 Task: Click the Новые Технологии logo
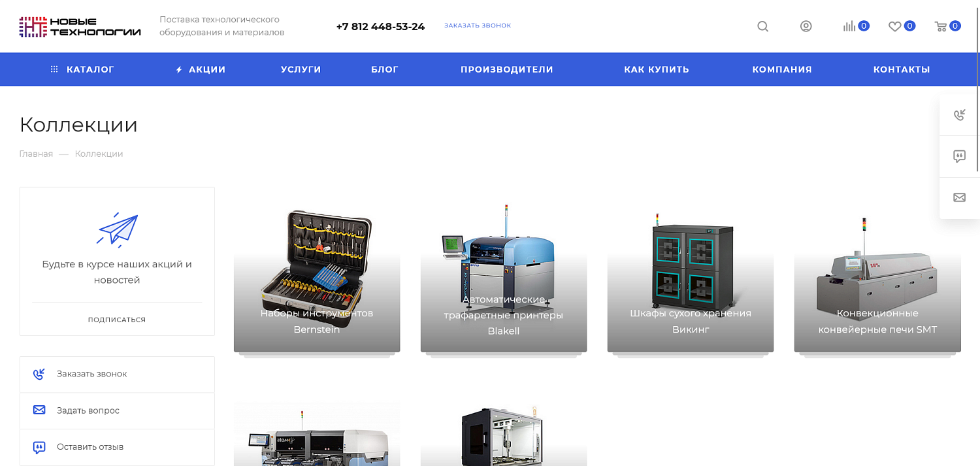click(80, 26)
